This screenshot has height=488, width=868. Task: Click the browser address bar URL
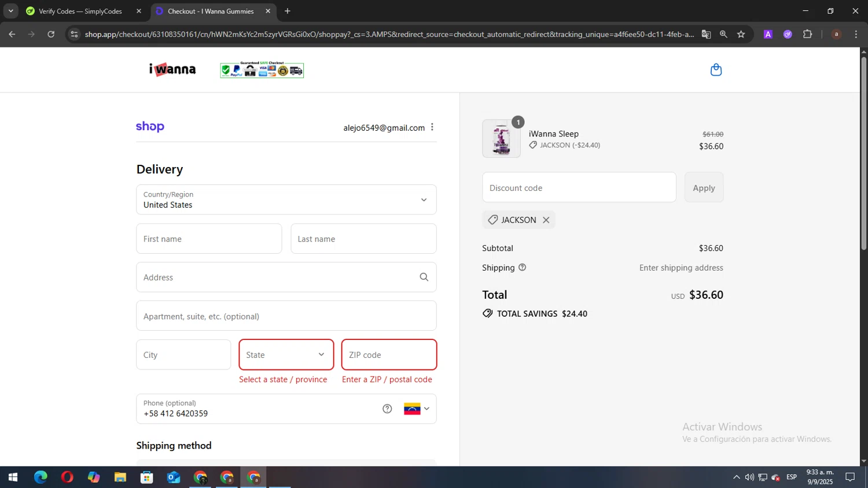[x=389, y=34]
